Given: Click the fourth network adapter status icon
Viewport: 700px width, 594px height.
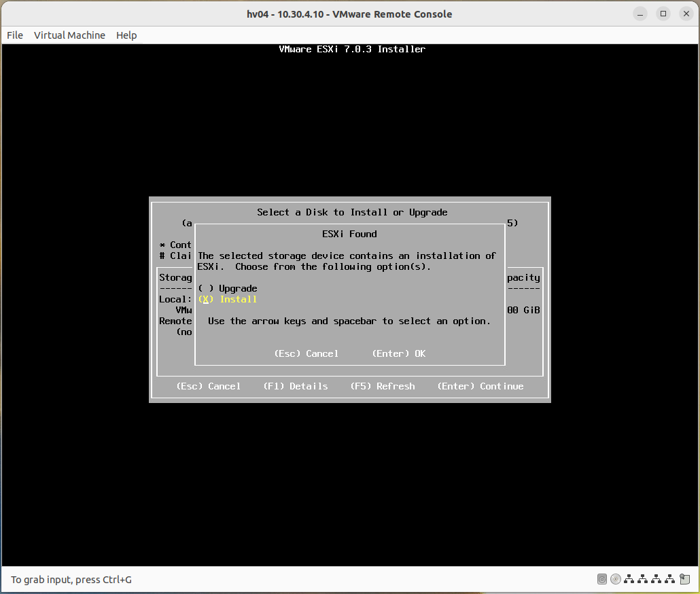Looking at the screenshot, I should (670, 579).
